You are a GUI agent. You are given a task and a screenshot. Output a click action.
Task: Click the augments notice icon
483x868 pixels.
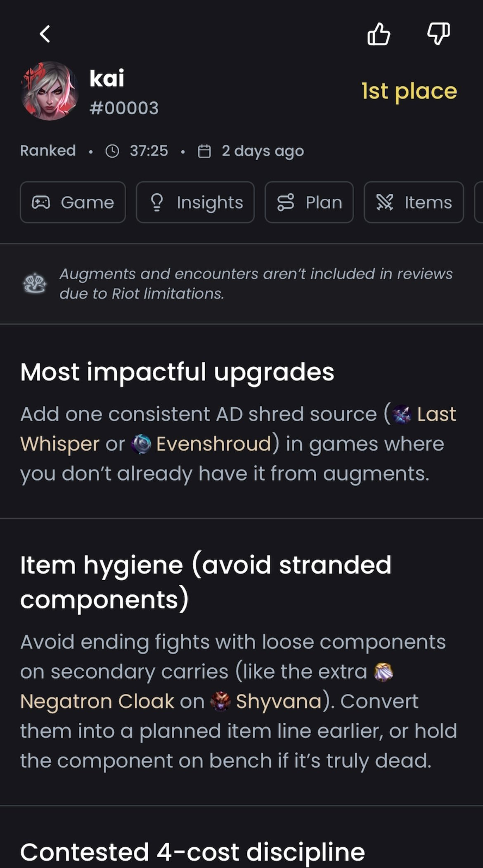(x=35, y=284)
